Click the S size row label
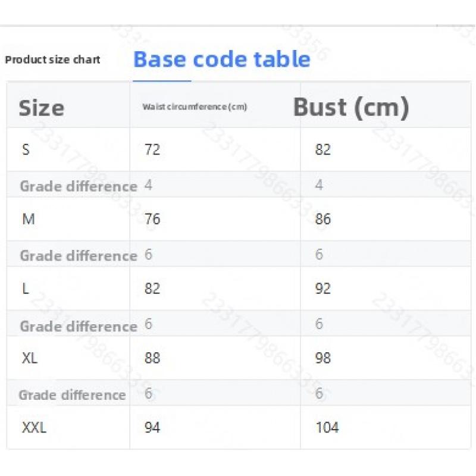 [26, 149]
